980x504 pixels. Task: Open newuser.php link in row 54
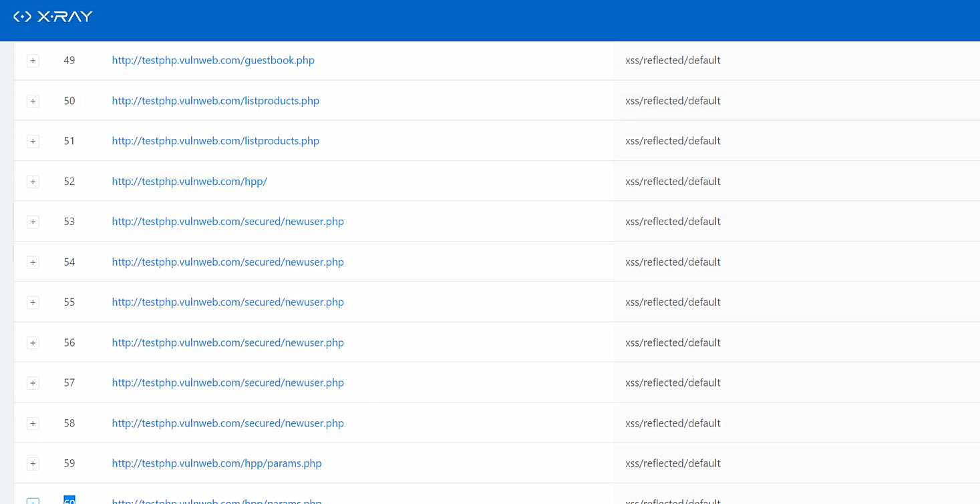click(x=228, y=262)
